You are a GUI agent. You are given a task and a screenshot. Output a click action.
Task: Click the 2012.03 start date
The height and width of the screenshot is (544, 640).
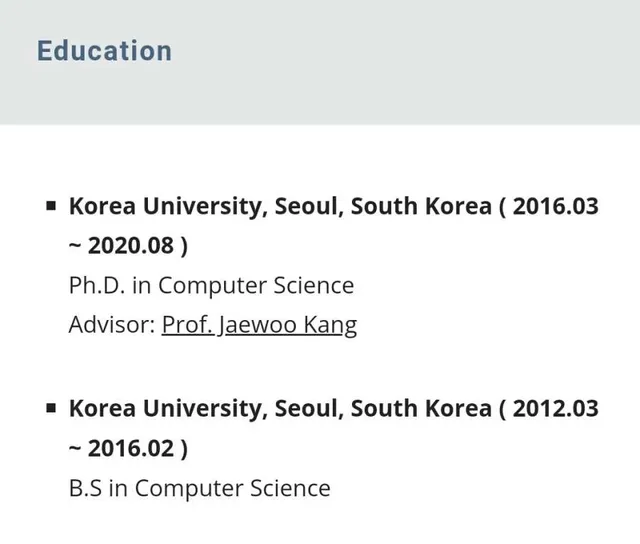point(556,409)
